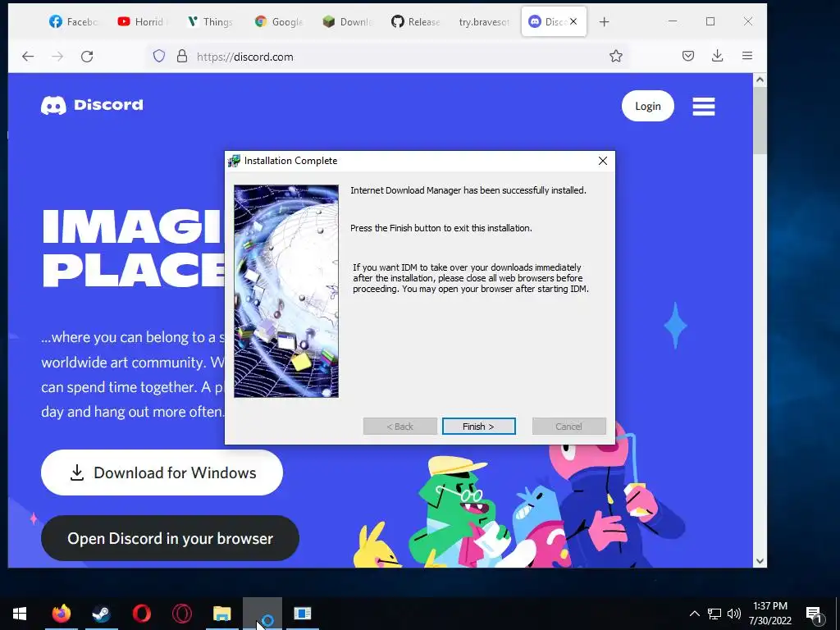
Task: Open the Windows Start menu
Action: (x=20, y=614)
